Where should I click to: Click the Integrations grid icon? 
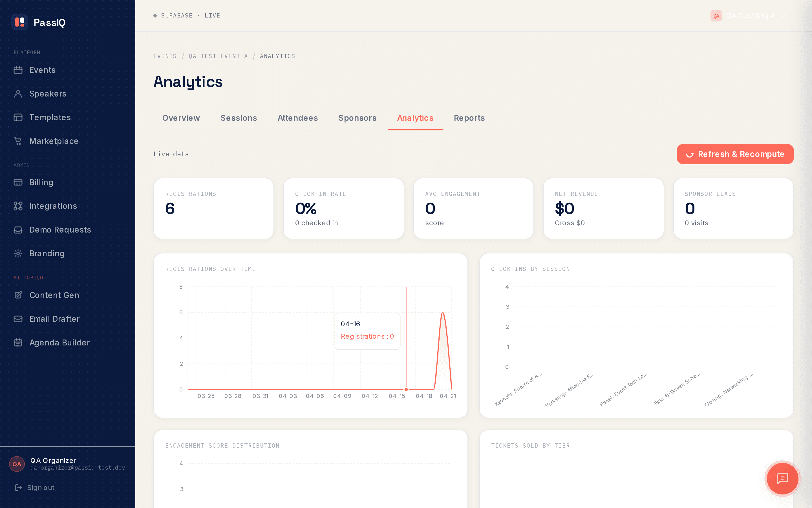click(18, 206)
